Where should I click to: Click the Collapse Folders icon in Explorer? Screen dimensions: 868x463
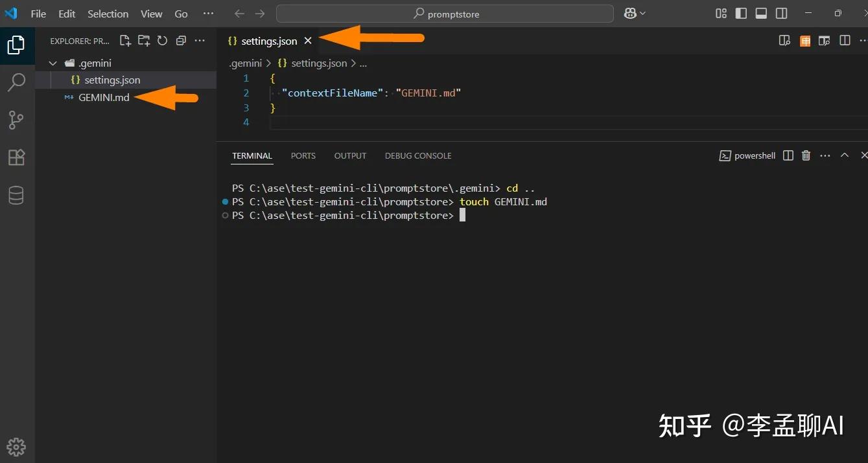pos(181,40)
